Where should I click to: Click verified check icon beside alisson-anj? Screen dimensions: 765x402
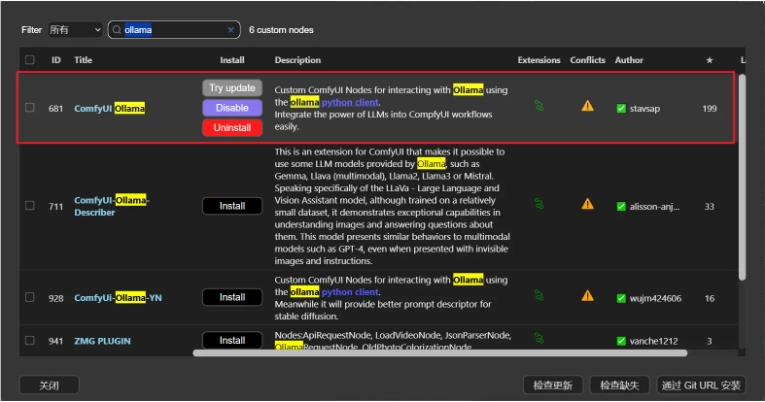[621, 206]
